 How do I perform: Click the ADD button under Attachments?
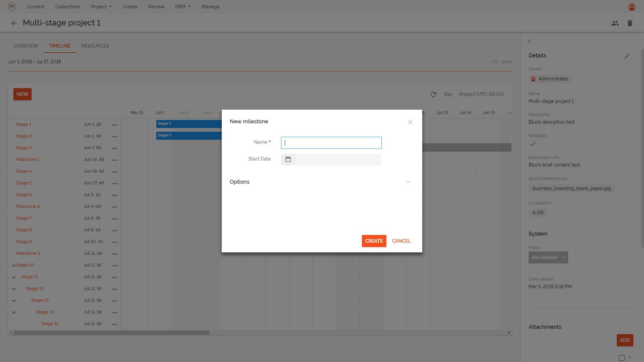tap(625, 340)
